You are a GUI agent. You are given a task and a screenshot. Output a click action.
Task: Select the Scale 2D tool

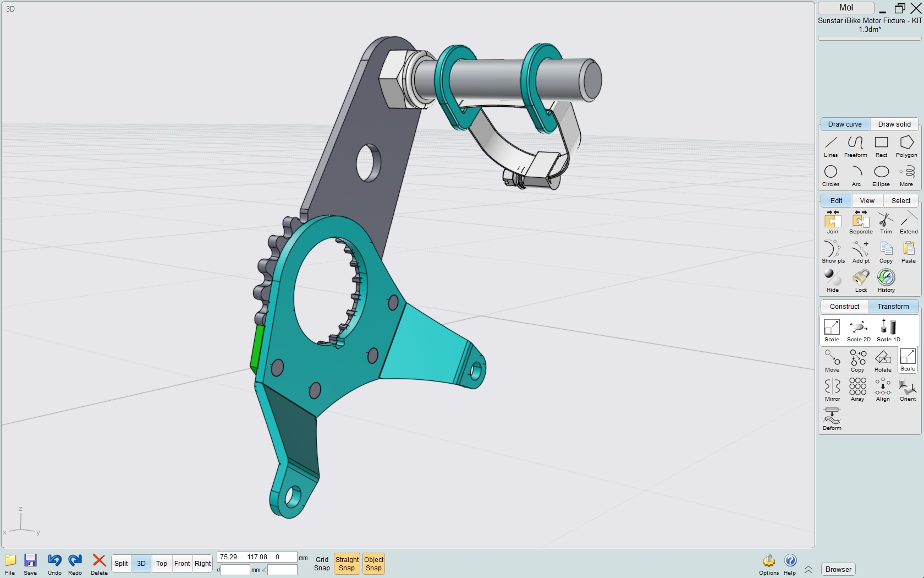click(859, 331)
